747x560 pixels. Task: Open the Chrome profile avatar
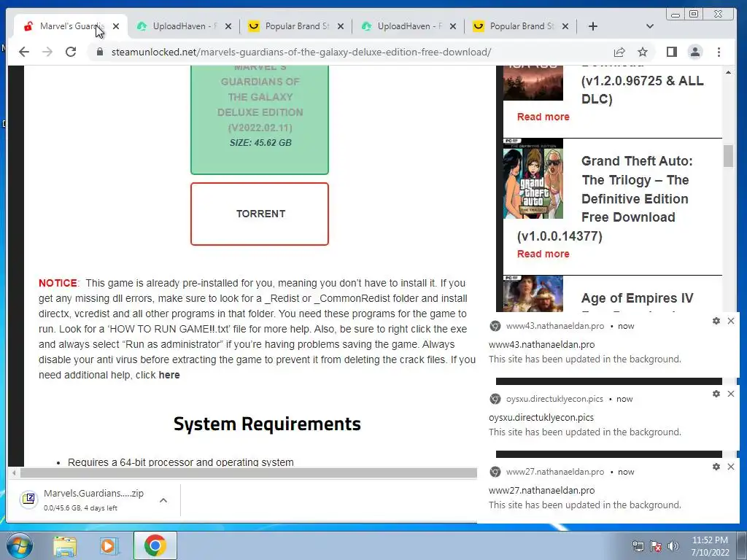(695, 52)
